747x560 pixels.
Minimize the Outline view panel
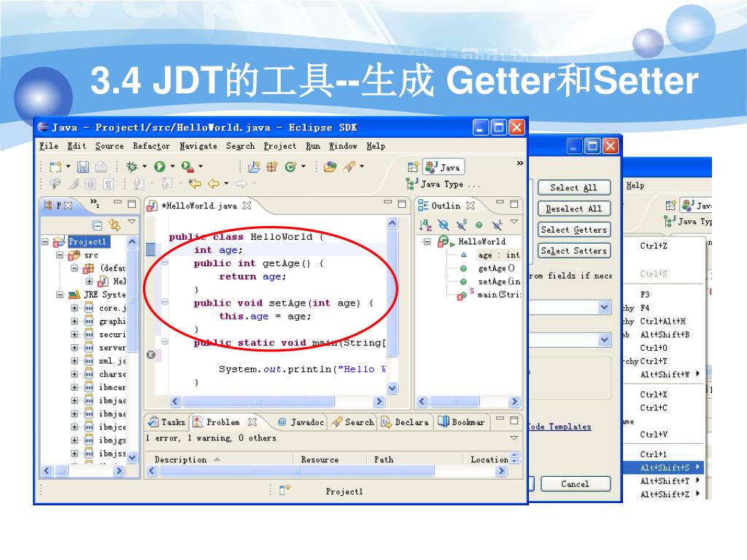click(x=500, y=203)
